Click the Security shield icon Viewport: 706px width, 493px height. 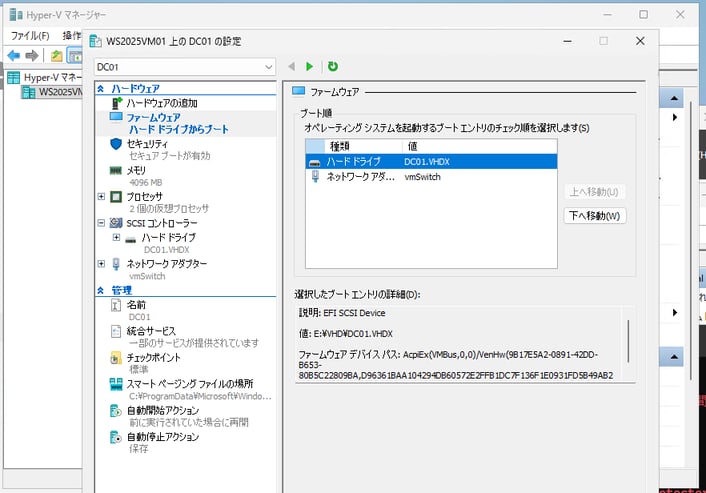point(116,144)
